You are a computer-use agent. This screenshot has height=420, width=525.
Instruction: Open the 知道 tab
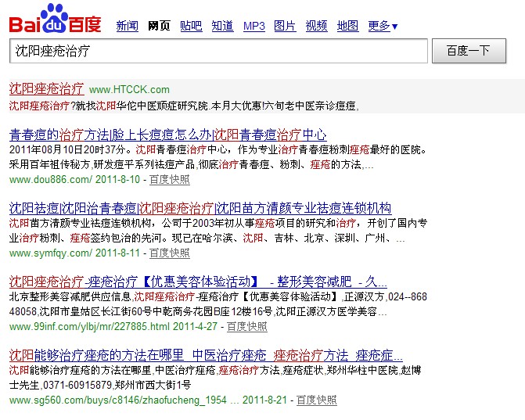click(222, 27)
